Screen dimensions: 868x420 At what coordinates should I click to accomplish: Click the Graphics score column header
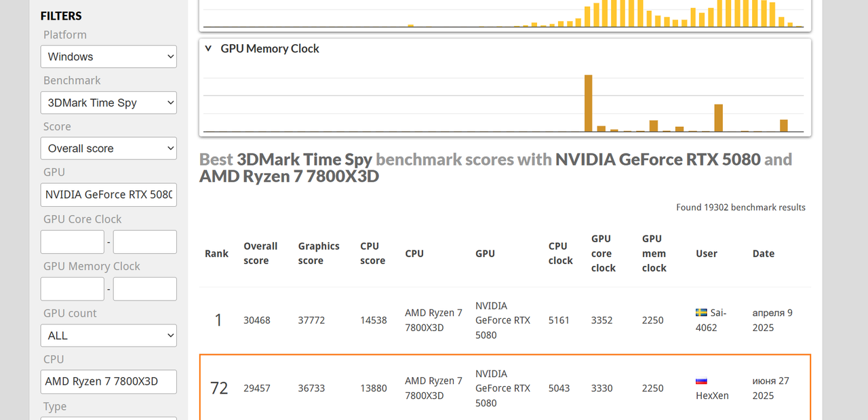pyautogui.click(x=319, y=253)
